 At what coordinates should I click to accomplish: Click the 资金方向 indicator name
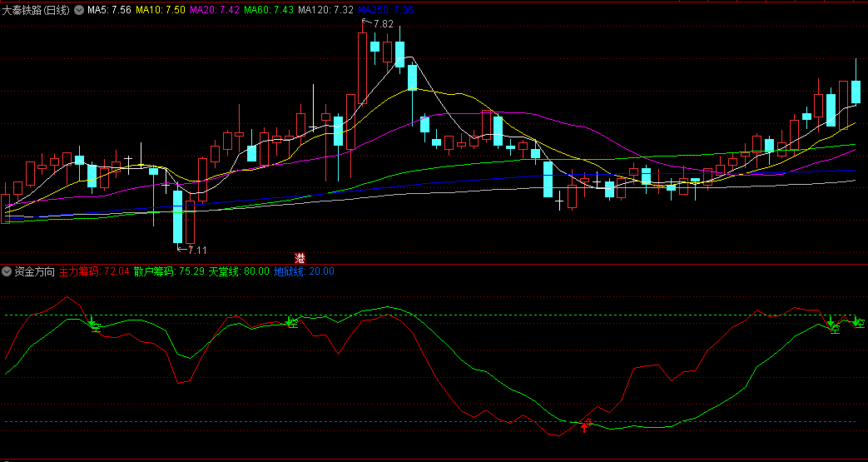[34, 271]
